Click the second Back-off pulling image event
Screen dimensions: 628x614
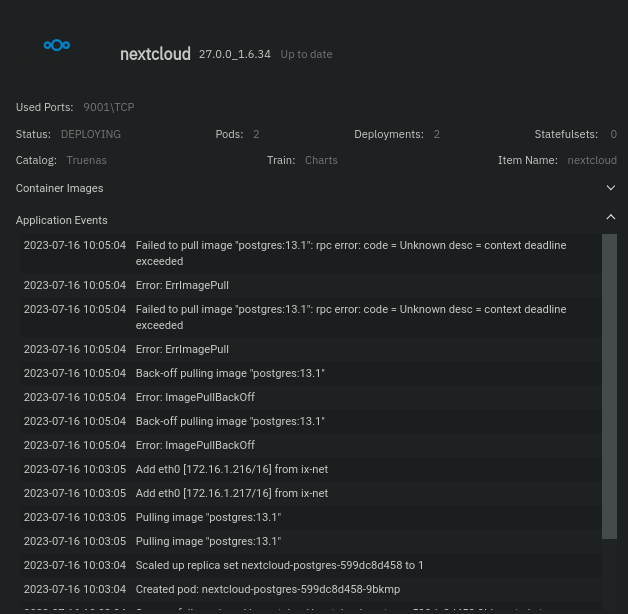pos(310,422)
